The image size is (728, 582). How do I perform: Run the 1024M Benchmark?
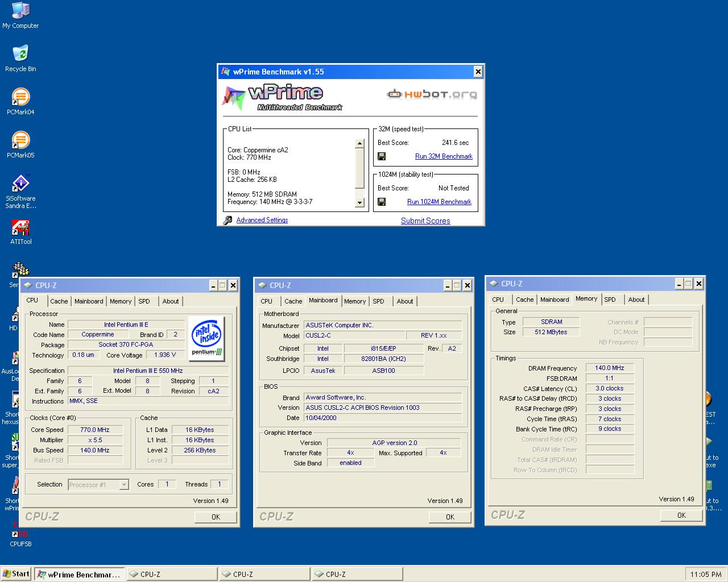click(439, 202)
